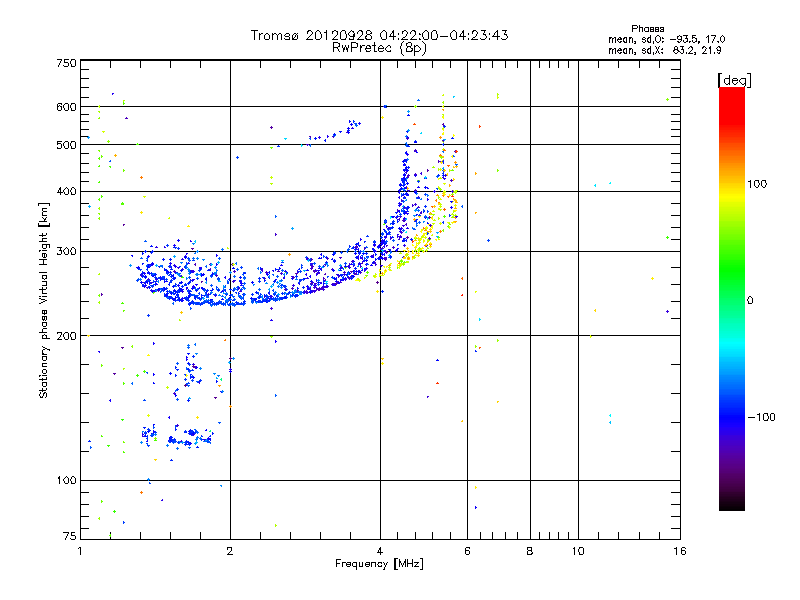Click the '[deg]' colorbar unit label
Viewport: 800px width, 600px height.
pos(734,80)
